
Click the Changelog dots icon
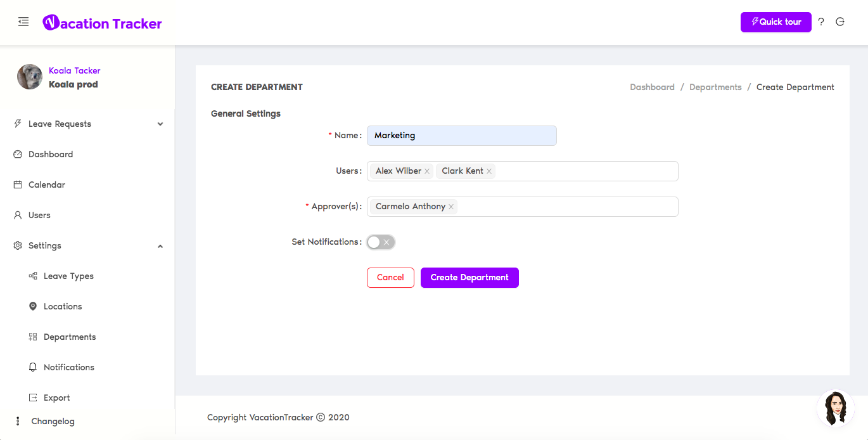pos(18,421)
